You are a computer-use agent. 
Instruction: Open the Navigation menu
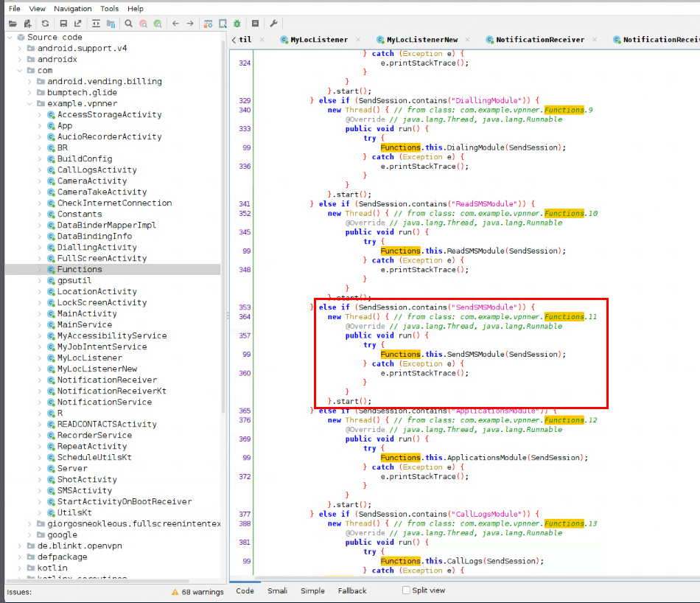[73, 9]
